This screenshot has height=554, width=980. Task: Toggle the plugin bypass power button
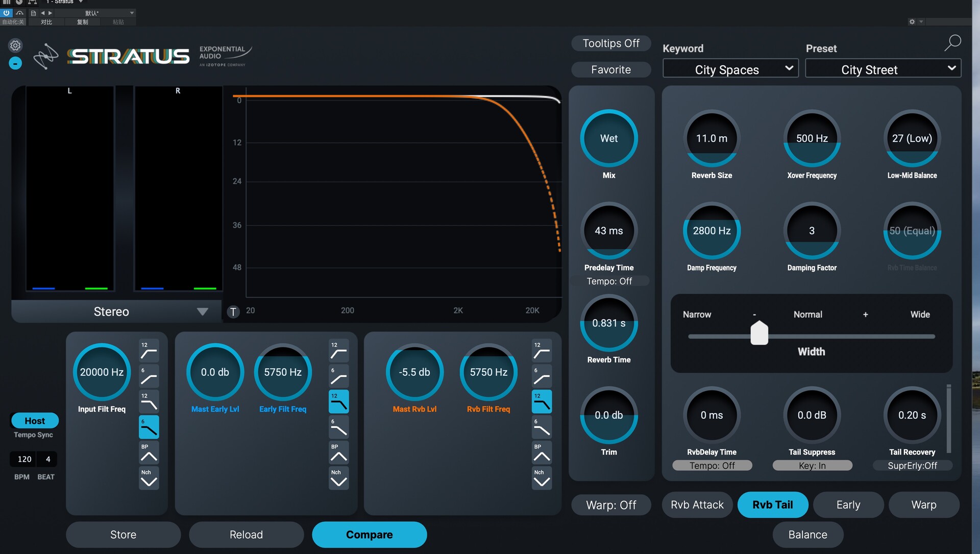click(6, 13)
